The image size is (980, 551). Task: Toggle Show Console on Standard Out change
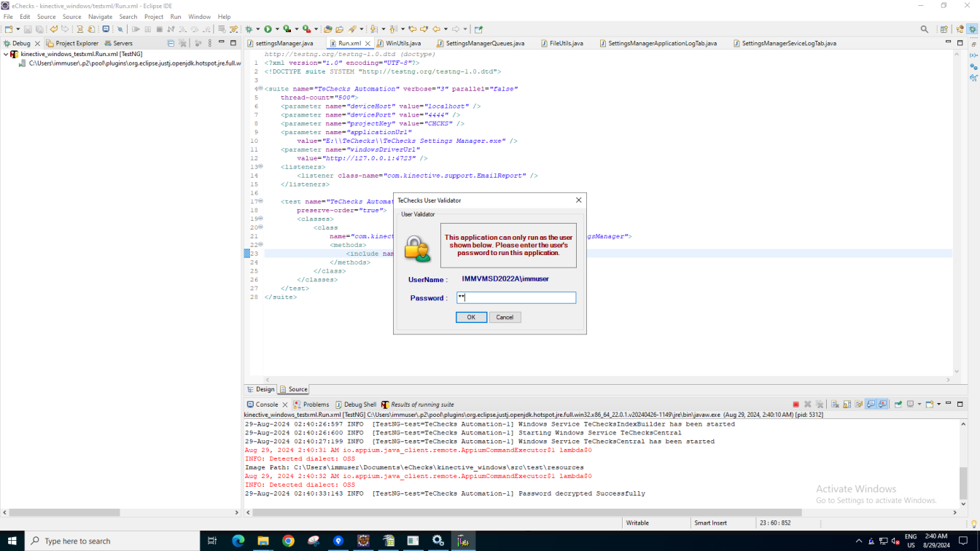871,405
